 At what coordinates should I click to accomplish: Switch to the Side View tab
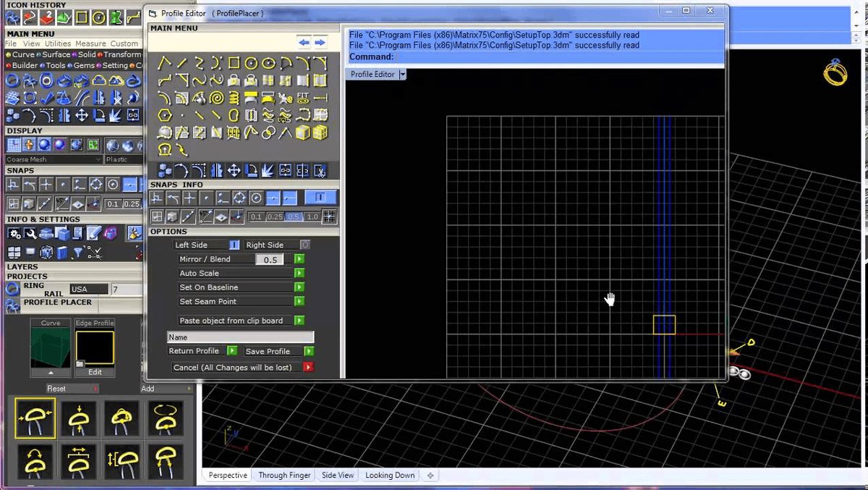point(337,475)
